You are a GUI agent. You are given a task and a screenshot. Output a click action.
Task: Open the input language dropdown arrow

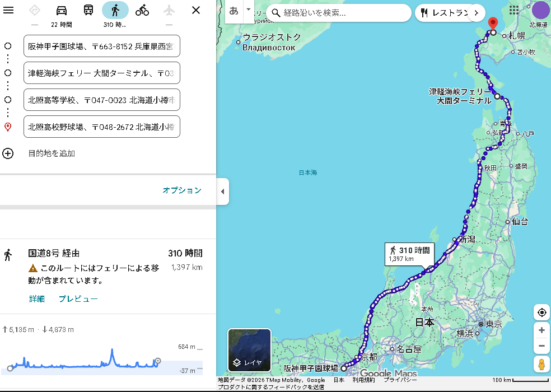tap(249, 10)
